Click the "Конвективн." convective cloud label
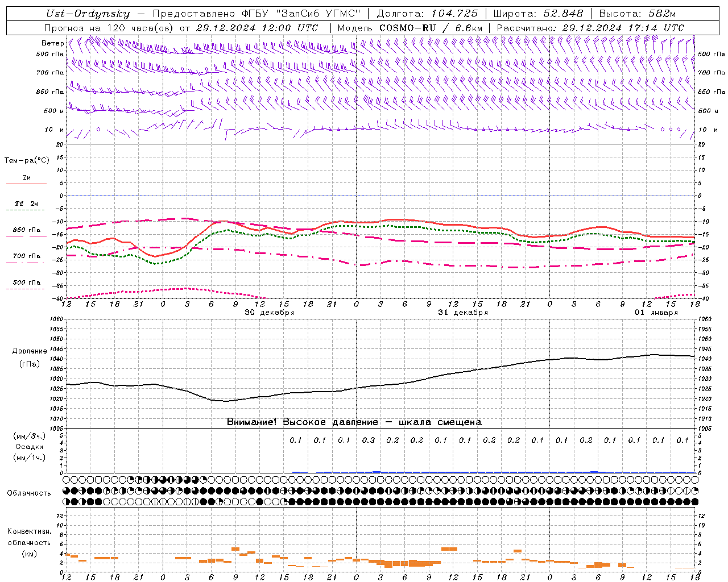This screenshot has height=582, width=728. [29, 531]
